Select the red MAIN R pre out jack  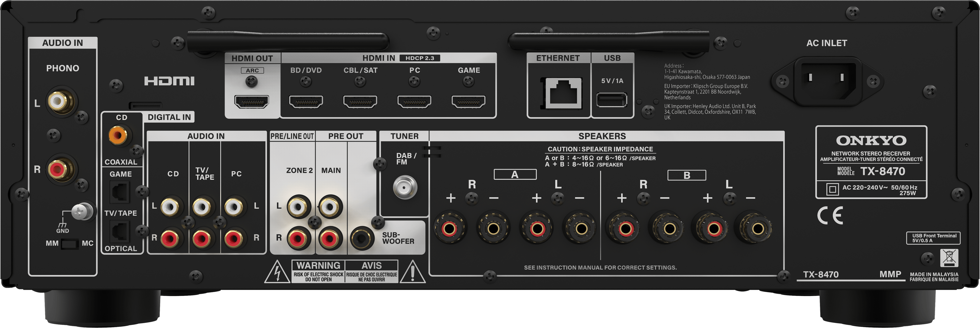pos(330,239)
